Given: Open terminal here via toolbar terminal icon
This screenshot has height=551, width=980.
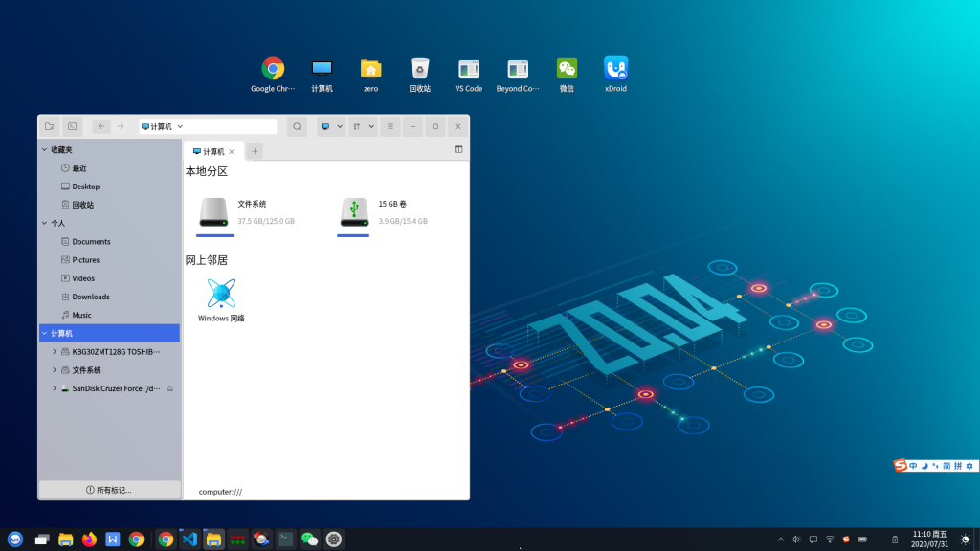Looking at the screenshot, I should point(72,126).
